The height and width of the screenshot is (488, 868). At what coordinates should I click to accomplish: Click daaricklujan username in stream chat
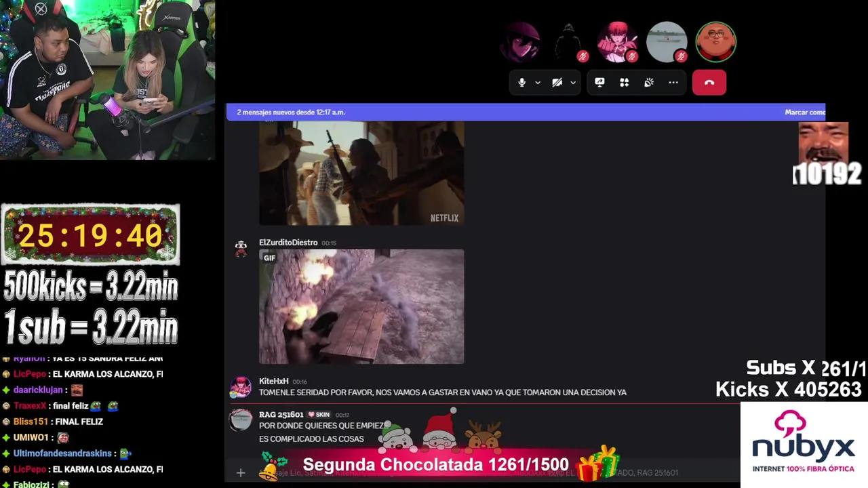point(39,390)
